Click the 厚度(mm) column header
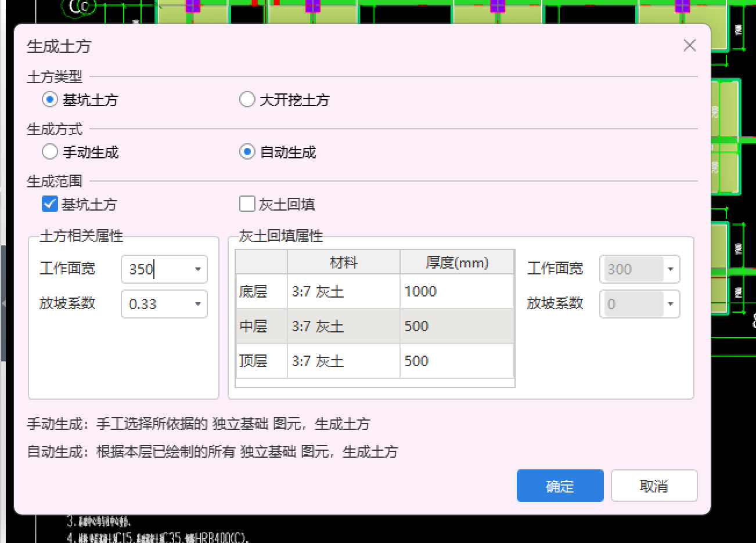This screenshot has width=756, height=543. coord(457,262)
